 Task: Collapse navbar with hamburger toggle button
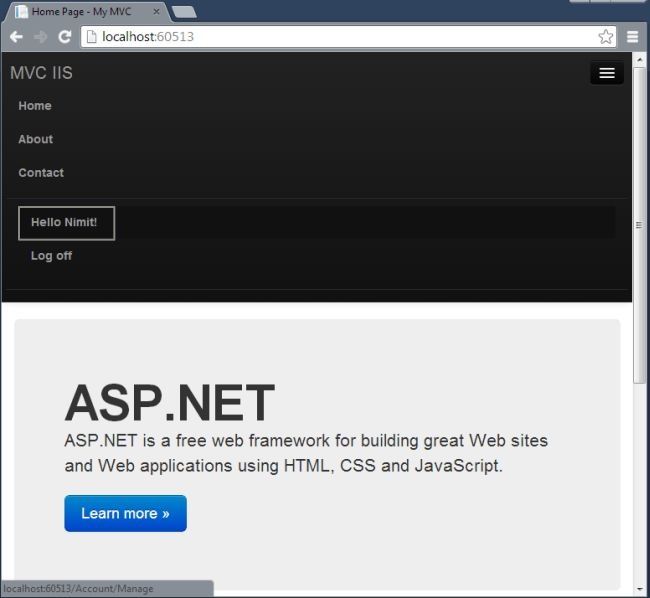607,73
